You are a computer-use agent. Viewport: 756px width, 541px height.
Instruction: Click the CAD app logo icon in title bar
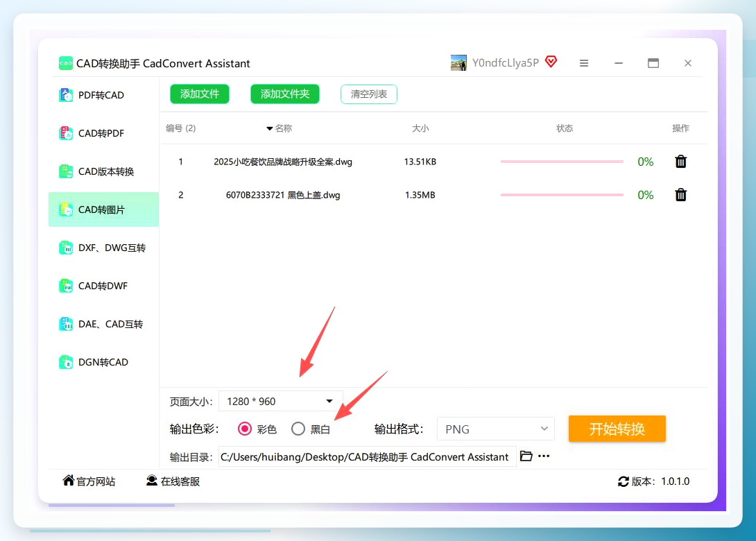tap(66, 63)
